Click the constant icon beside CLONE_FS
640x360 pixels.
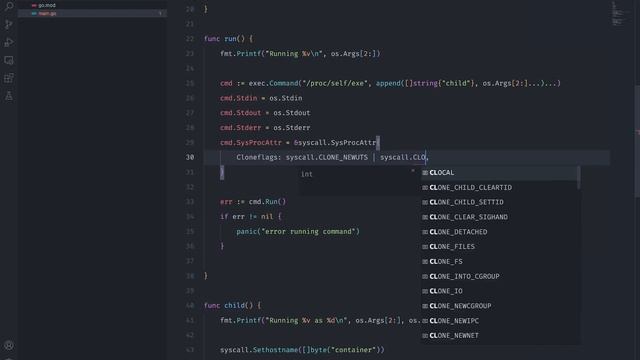(x=425, y=262)
